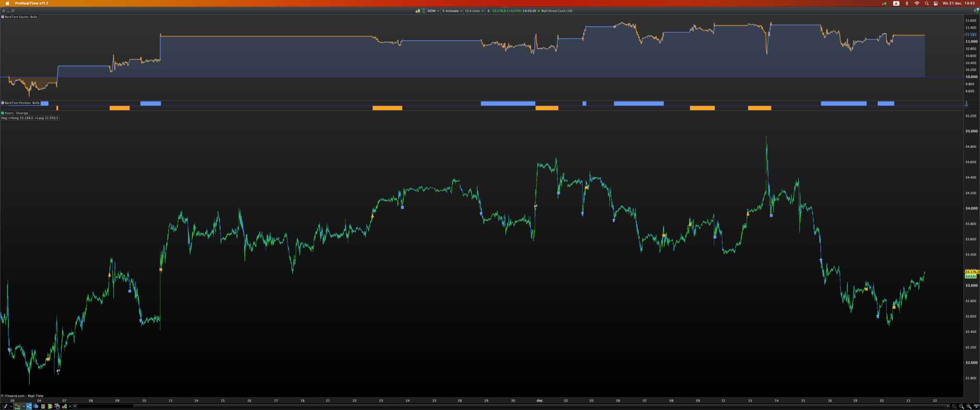
Task: Open the ProRealTime v11.1 app menu
Action: (32, 3)
